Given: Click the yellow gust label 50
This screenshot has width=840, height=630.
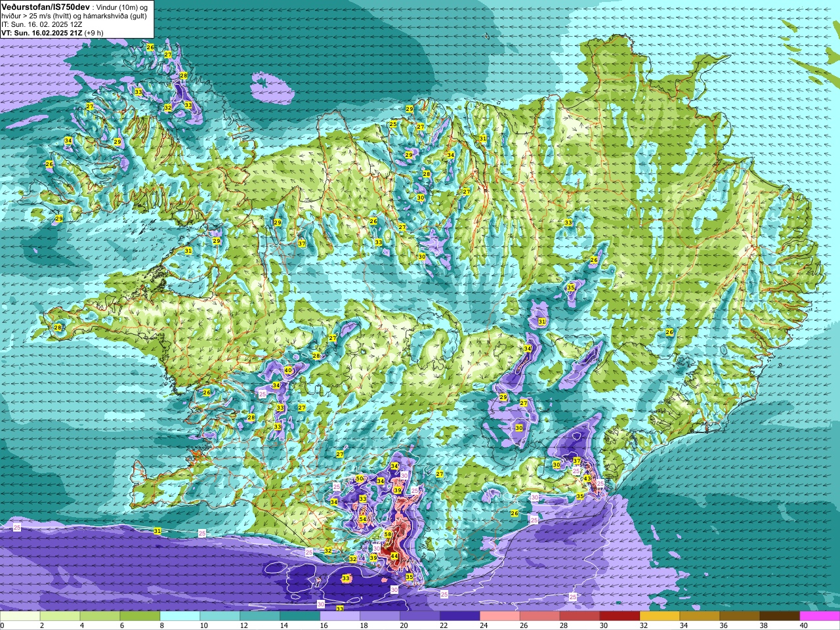Looking at the screenshot, I should point(359,479).
